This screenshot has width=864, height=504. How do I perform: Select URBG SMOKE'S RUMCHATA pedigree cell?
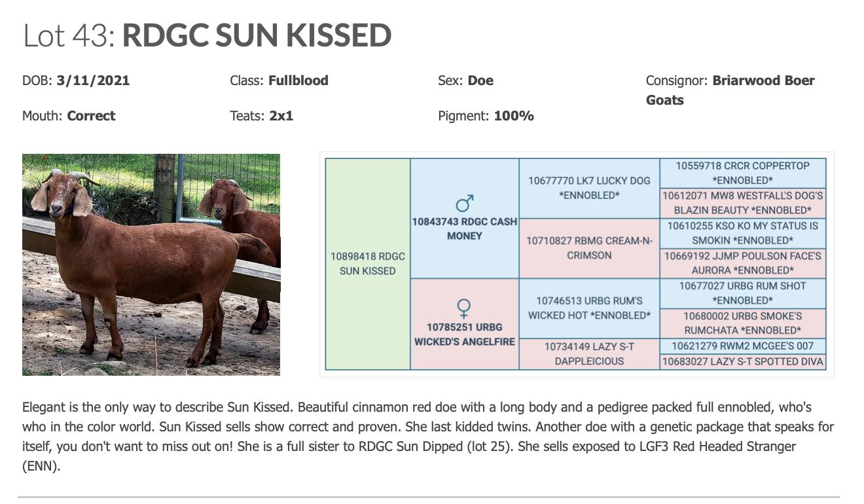742,323
